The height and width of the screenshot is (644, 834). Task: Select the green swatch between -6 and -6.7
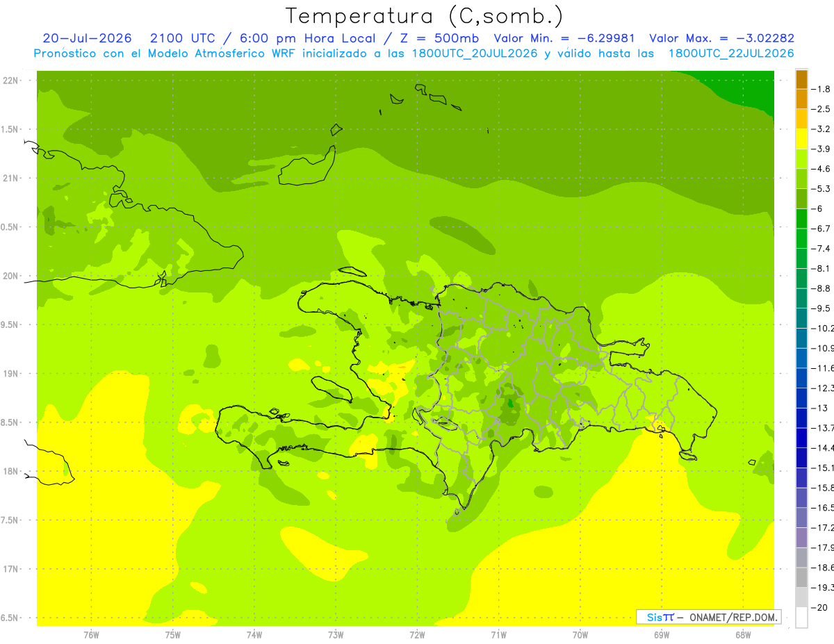801,219
